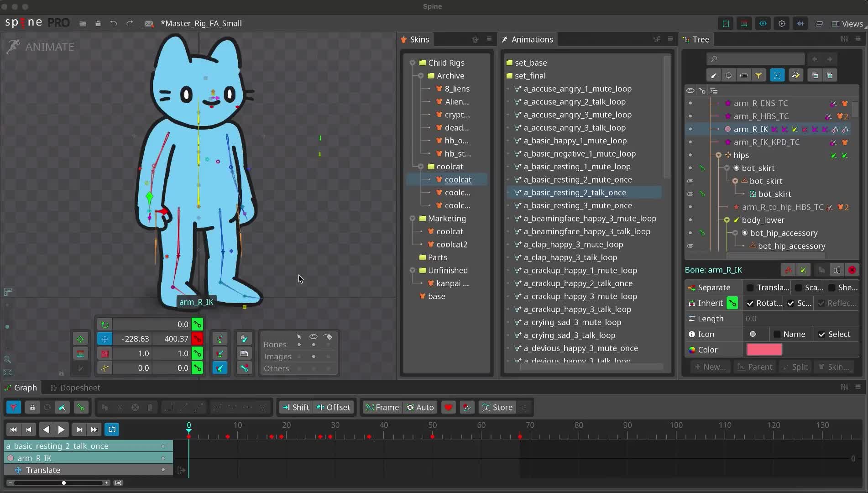Click the Store button

(497, 407)
